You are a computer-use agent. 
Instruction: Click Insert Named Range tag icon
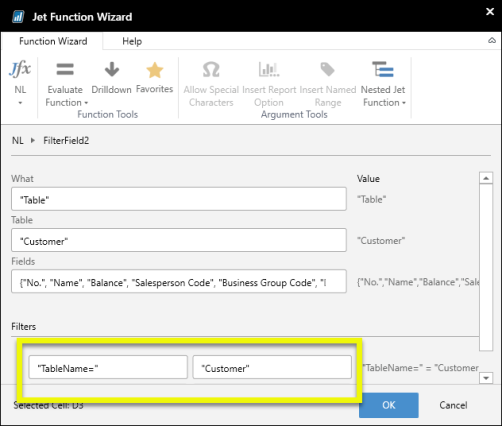327,69
